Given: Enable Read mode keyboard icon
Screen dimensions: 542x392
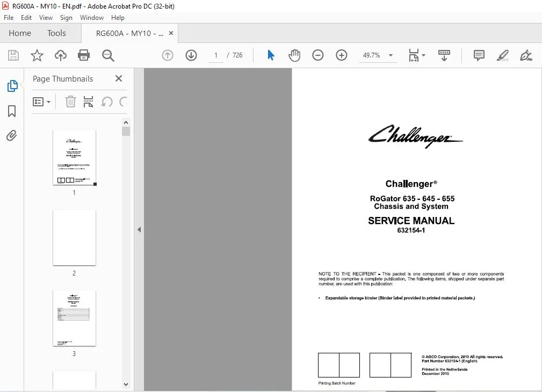Looking at the screenshot, I should pos(444,55).
